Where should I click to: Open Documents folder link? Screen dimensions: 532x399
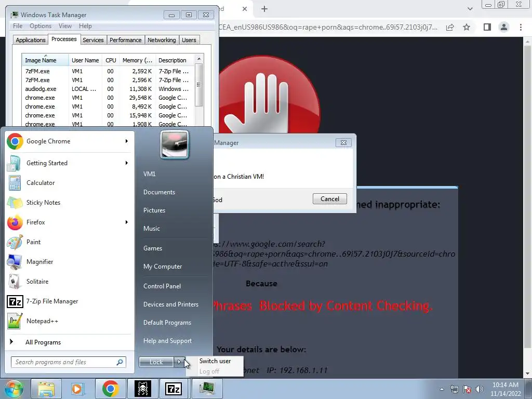click(159, 192)
